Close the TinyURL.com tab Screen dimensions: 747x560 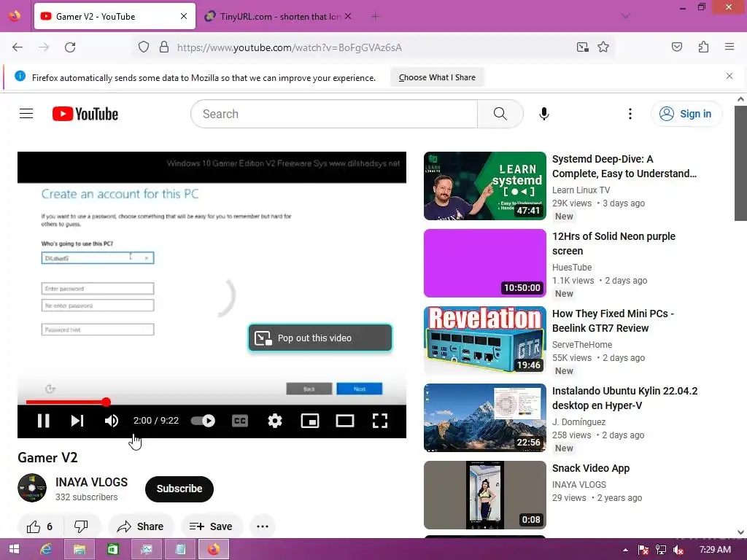(x=348, y=16)
